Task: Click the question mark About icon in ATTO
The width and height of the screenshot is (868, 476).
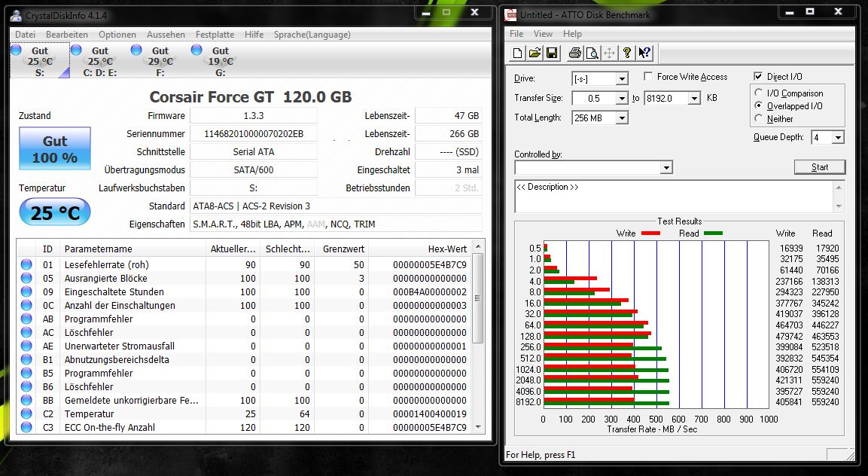Action: coord(626,53)
